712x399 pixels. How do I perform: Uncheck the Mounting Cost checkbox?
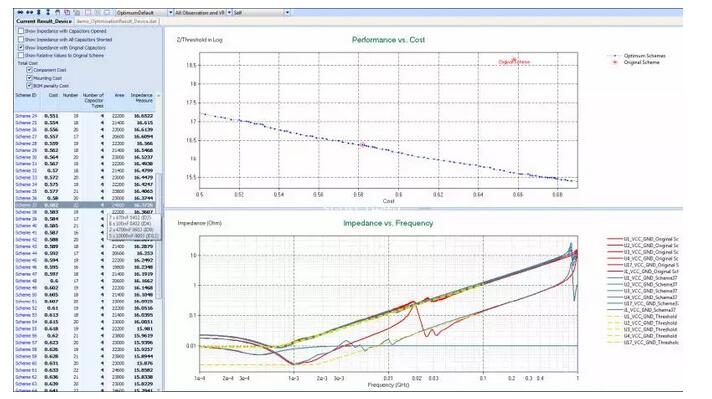[x=29, y=78]
